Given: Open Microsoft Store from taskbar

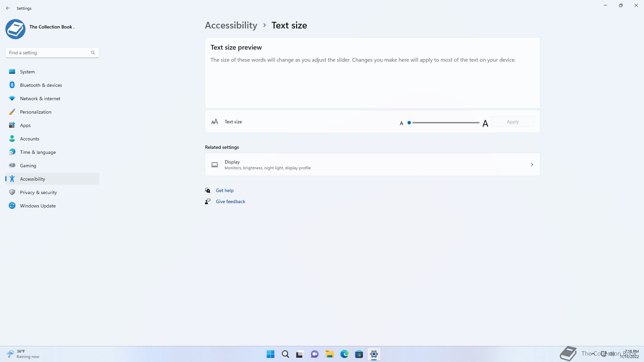Looking at the screenshot, I should [359, 354].
